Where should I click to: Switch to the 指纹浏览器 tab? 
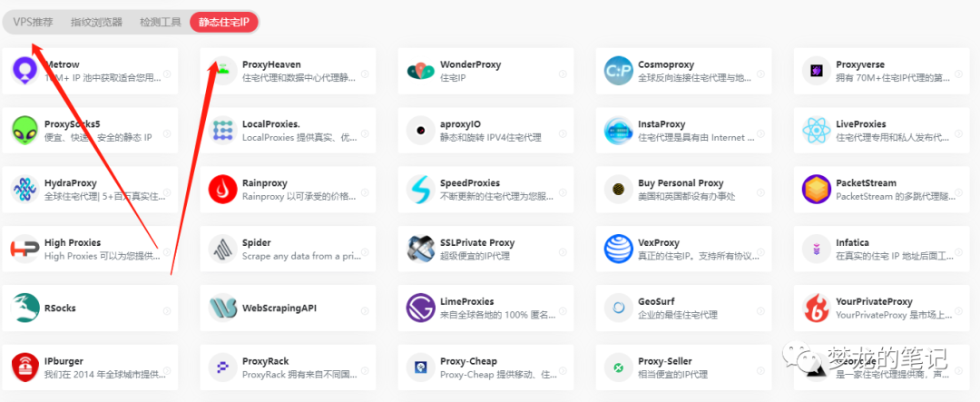[x=96, y=23]
